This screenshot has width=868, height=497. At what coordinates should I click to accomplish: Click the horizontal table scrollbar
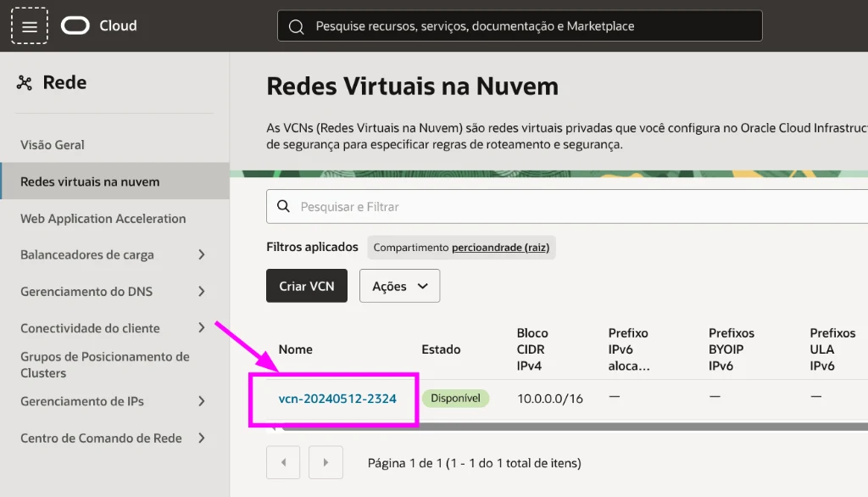point(575,427)
